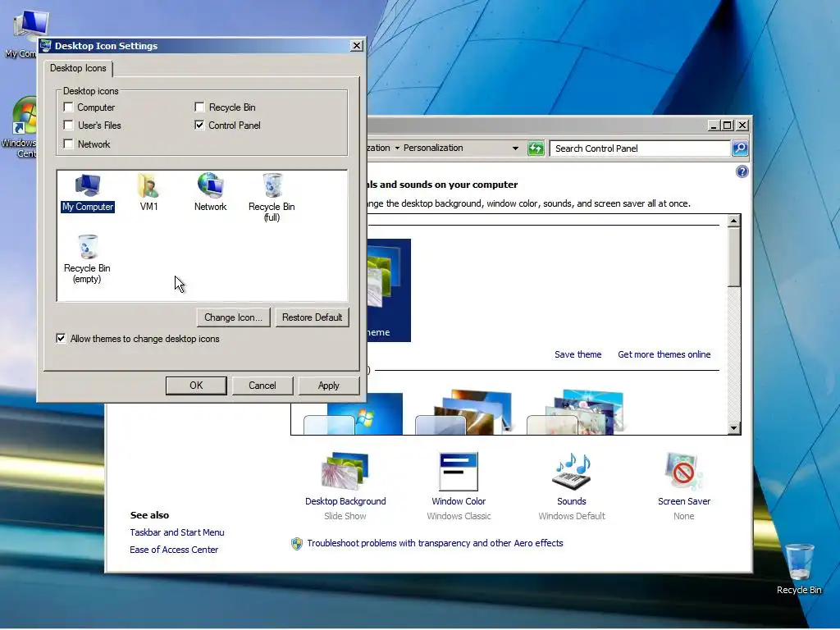This screenshot has height=630, width=840.
Task: Click the refresh icon in Personalization address bar
Action: point(536,148)
